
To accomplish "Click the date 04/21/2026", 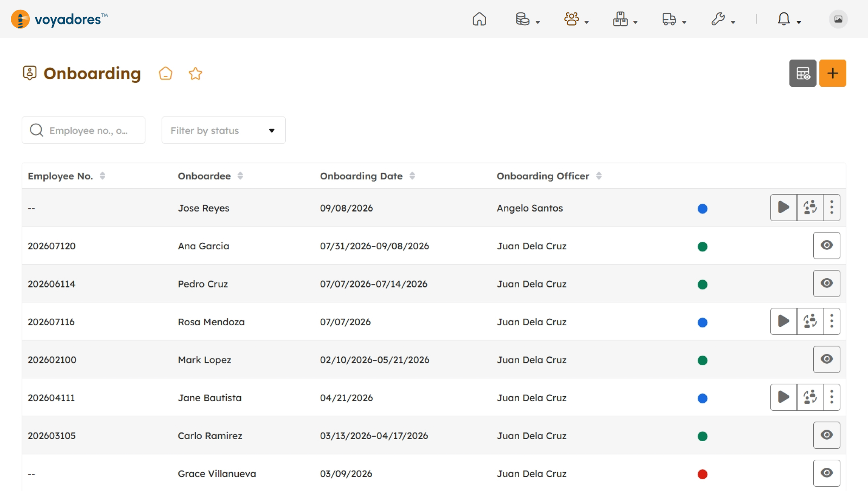I will [346, 398].
